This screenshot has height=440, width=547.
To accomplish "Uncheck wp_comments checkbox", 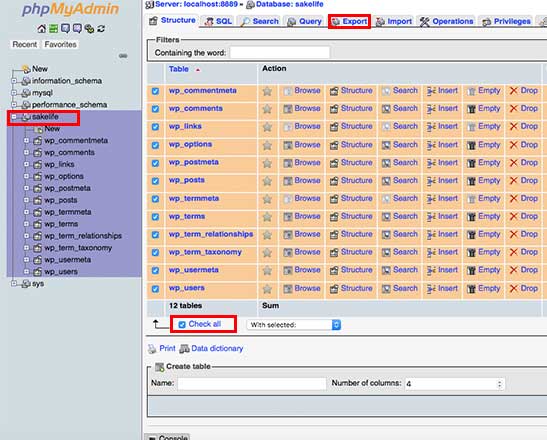I will (x=155, y=109).
